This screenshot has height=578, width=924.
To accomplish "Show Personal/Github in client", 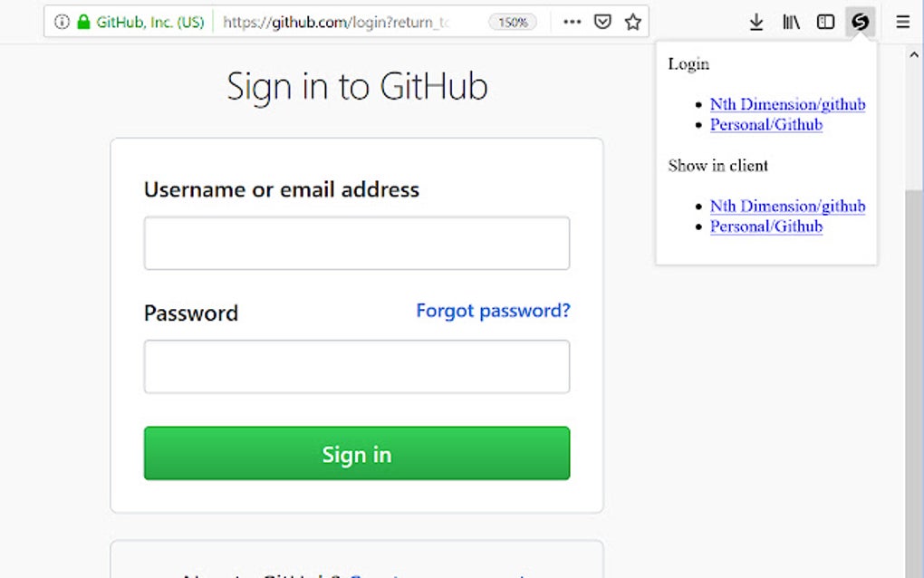I will (x=765, y=226).
